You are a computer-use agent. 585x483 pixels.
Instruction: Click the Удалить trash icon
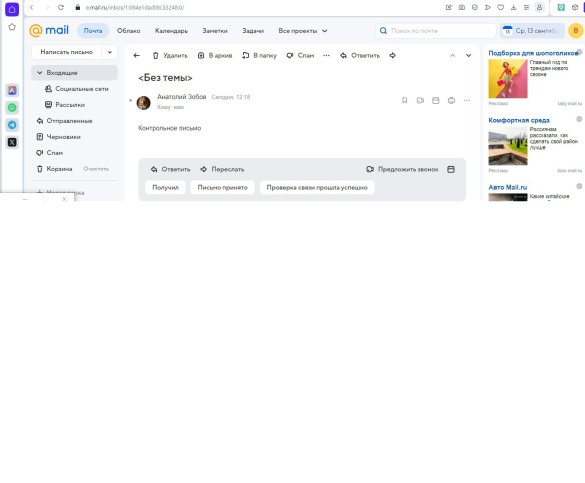tap(156, 56)
